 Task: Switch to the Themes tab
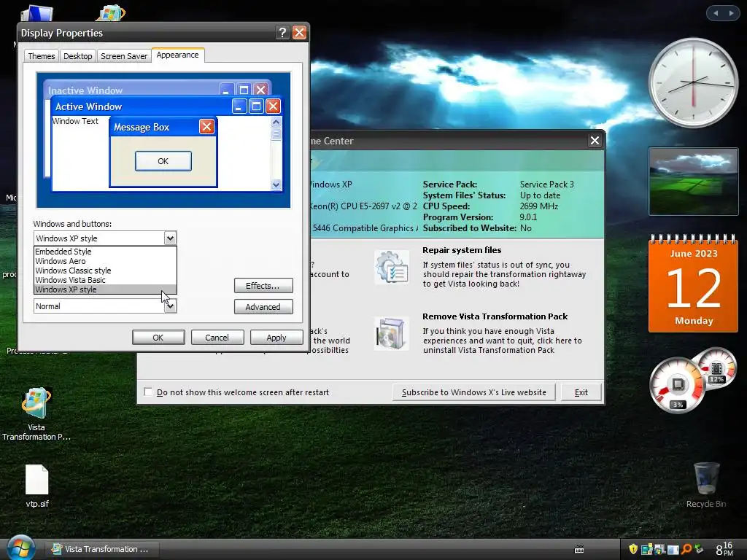point(41,56)
